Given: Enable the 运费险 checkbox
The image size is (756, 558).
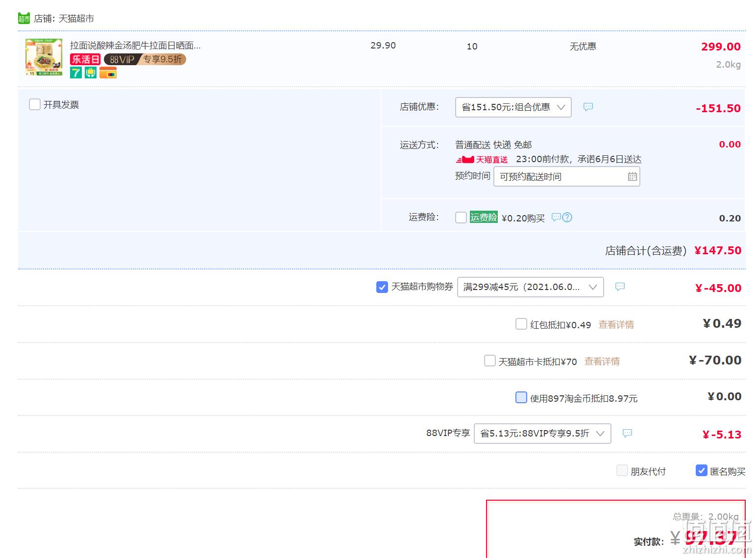Looking at the screenshot, I should click(x=461, y=218).
